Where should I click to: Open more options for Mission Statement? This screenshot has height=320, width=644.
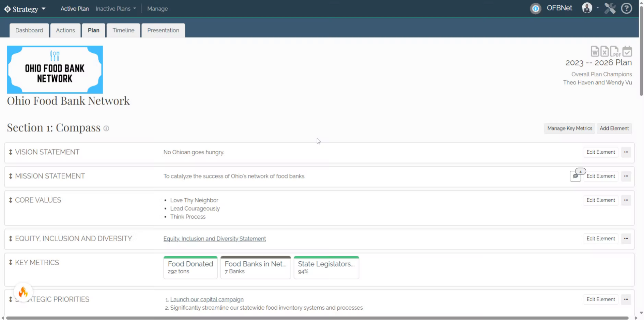coord(626,176)
